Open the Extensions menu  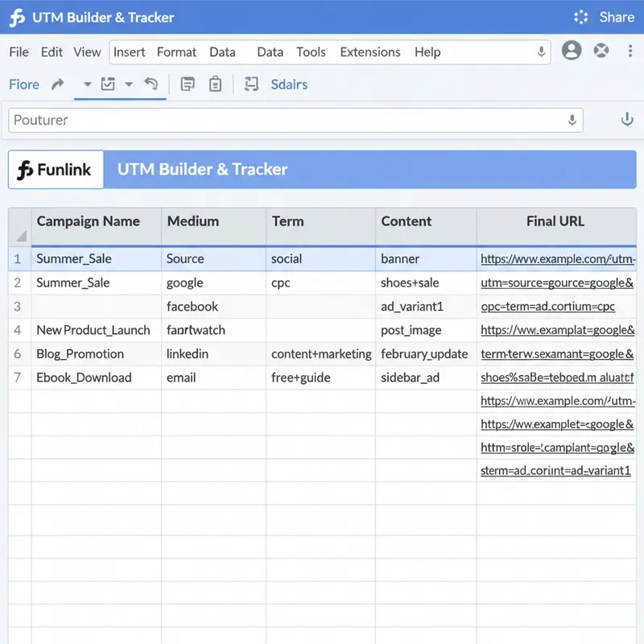369,52
